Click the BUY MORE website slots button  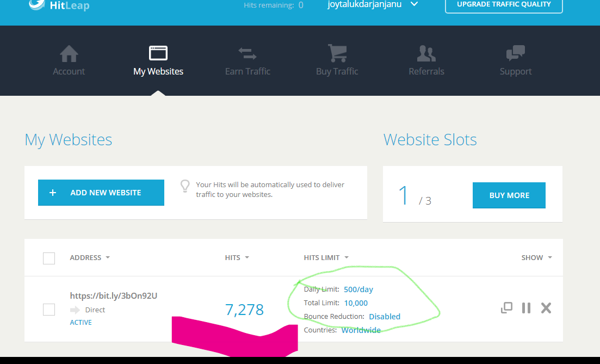(x=509, y=195)
